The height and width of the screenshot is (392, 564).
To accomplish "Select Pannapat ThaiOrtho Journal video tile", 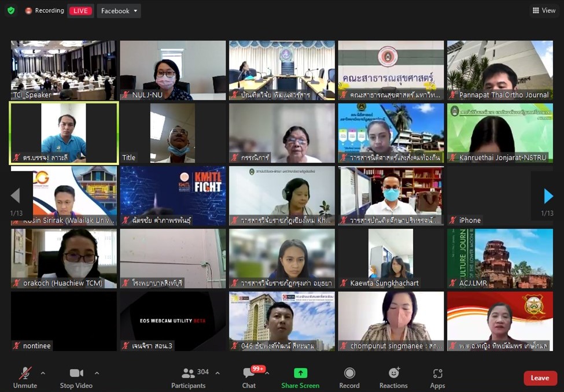I will (x=500, y=70).
